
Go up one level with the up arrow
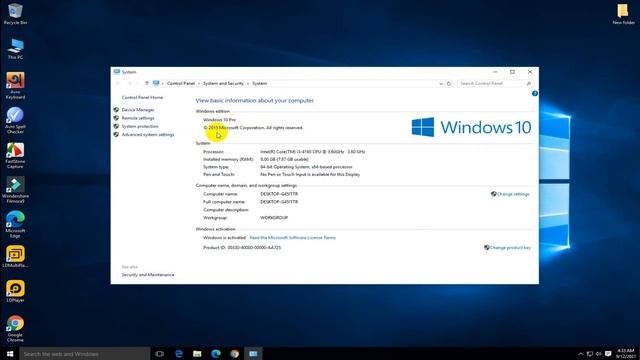coord(147,83)
